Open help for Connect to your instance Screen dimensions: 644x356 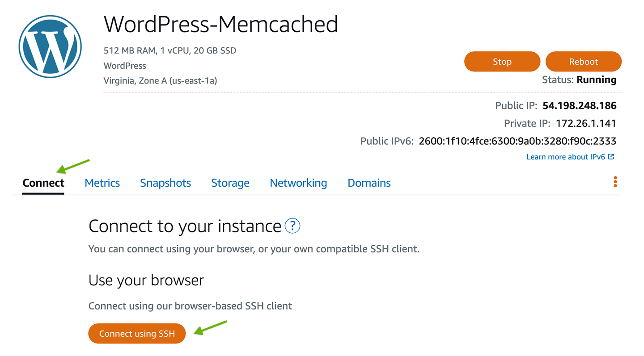[x=292, y=226]
